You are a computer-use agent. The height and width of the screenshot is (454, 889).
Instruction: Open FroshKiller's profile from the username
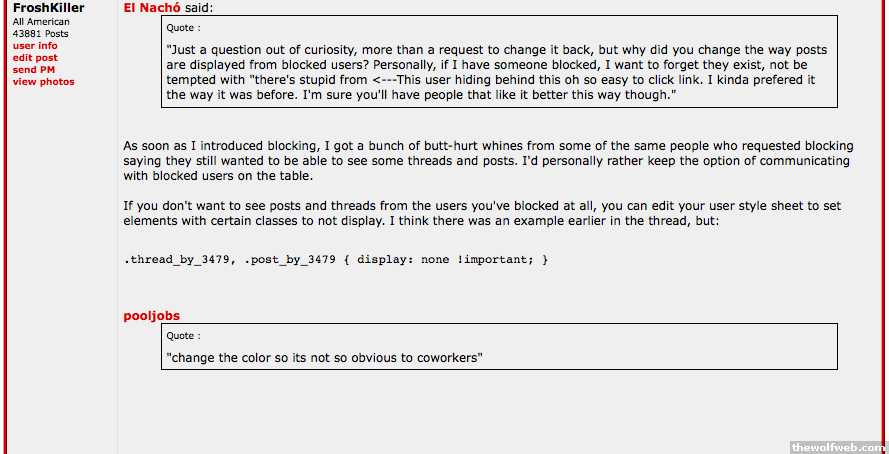tap(46, 8)
